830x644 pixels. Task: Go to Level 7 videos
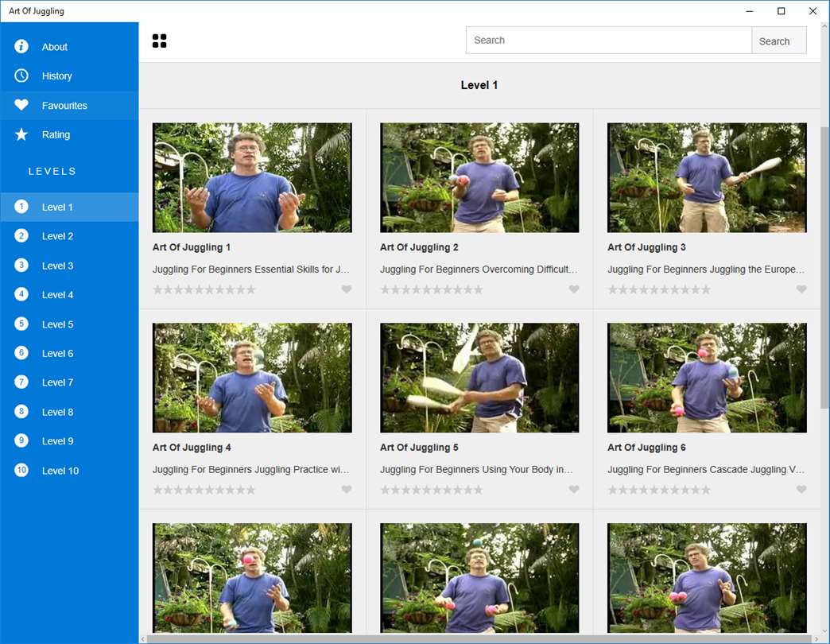(x=57, y=382)
